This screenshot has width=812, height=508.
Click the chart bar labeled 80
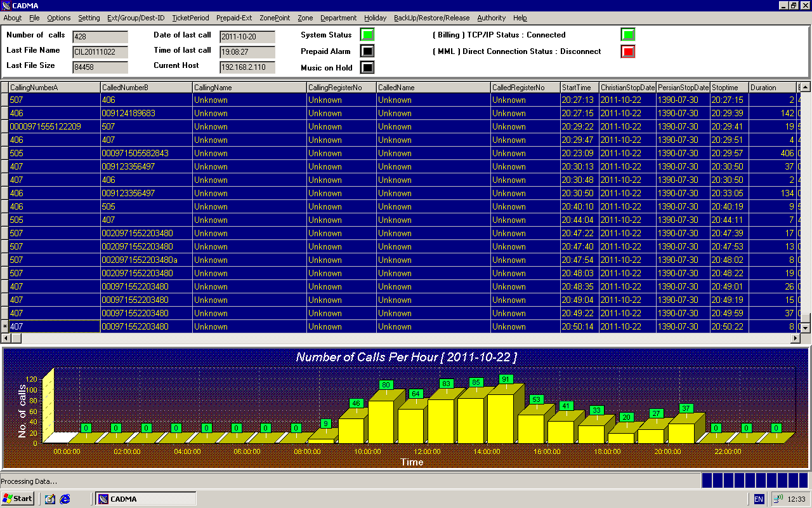386,418
